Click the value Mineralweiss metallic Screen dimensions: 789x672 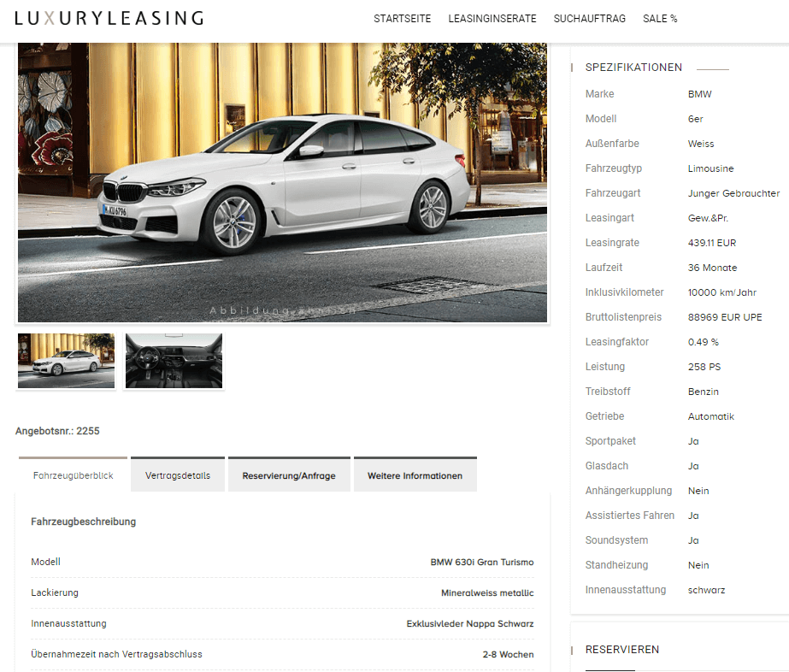[x=487, y=592]
